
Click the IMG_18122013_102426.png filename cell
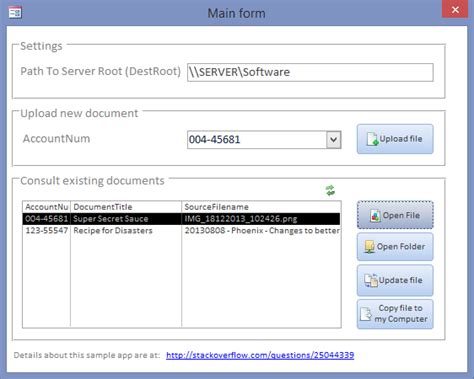click(261, 219)
